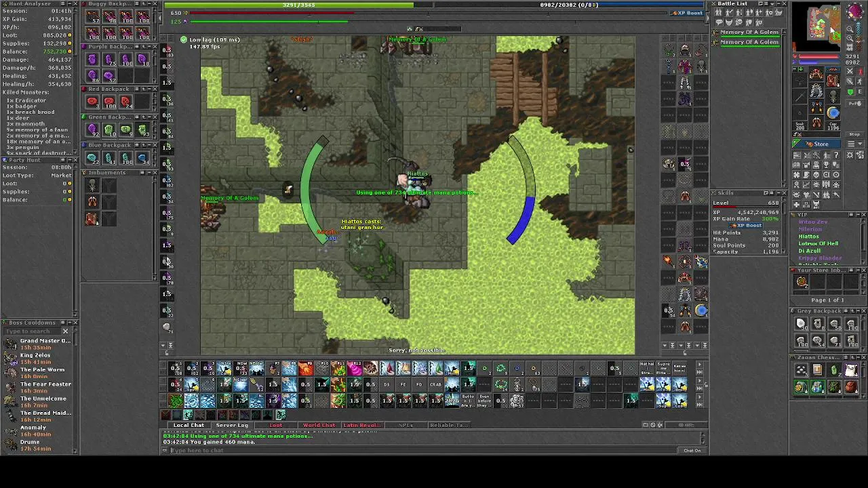Toggle crossed swords offensive stance

pyautogui.click(x=849, y=71)
